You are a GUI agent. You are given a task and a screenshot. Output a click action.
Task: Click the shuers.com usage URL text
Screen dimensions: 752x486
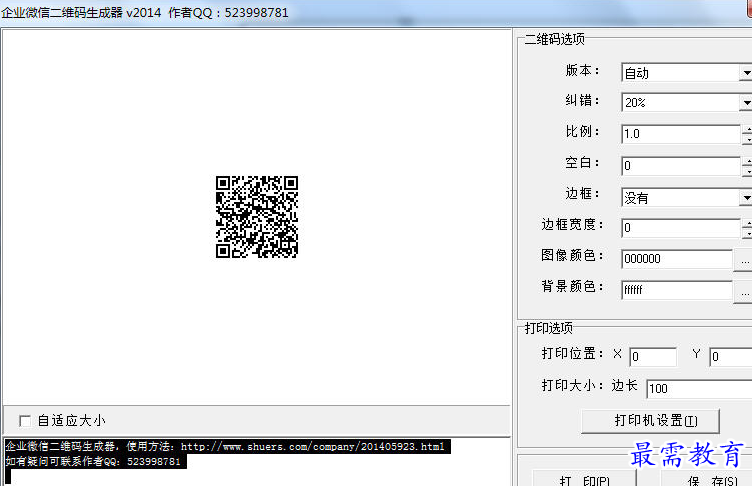pyautogui.click(x=313, y=447)
